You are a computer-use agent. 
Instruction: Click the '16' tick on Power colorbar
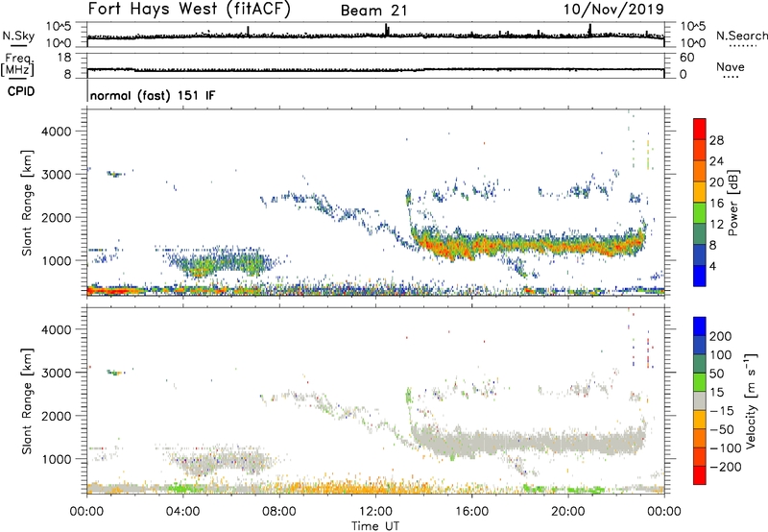pyautogui.click(x=716, y=204)
